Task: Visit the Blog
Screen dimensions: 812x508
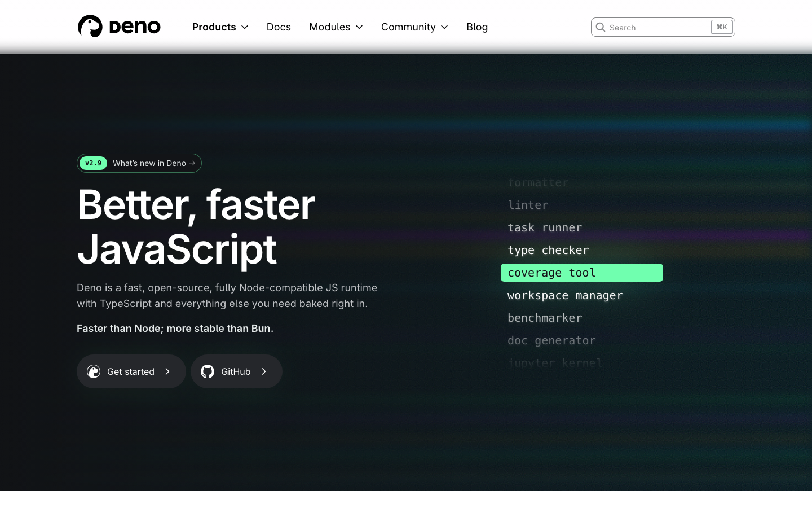Action: (477, 27)
